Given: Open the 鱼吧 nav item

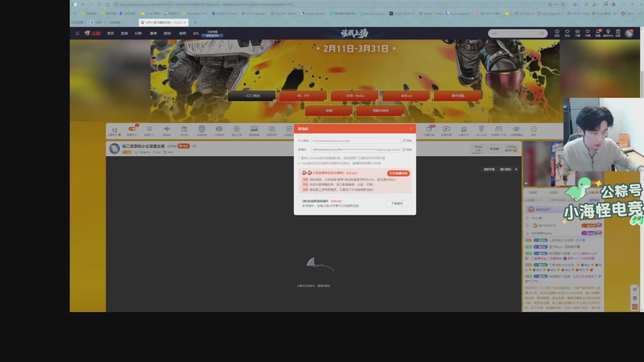Looking at the screenshot, I should (x=183, y=34).
